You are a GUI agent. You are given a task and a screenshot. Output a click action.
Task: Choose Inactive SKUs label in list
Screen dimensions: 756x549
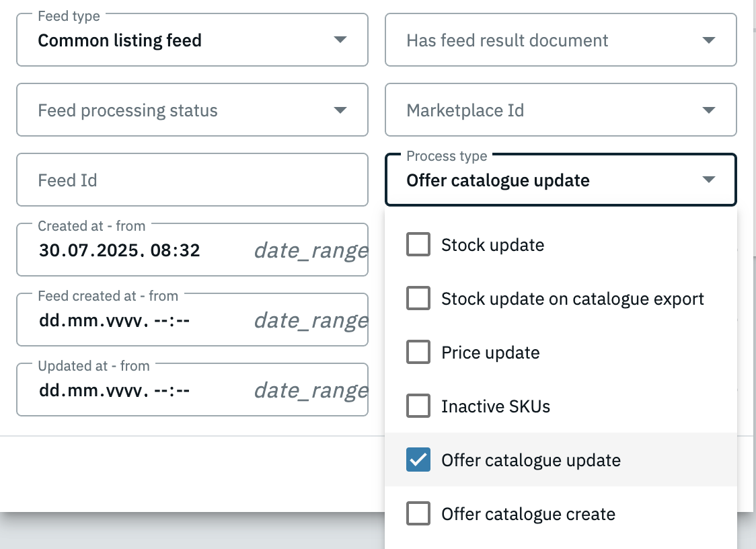pyautogui.click(x=496, y=406)
